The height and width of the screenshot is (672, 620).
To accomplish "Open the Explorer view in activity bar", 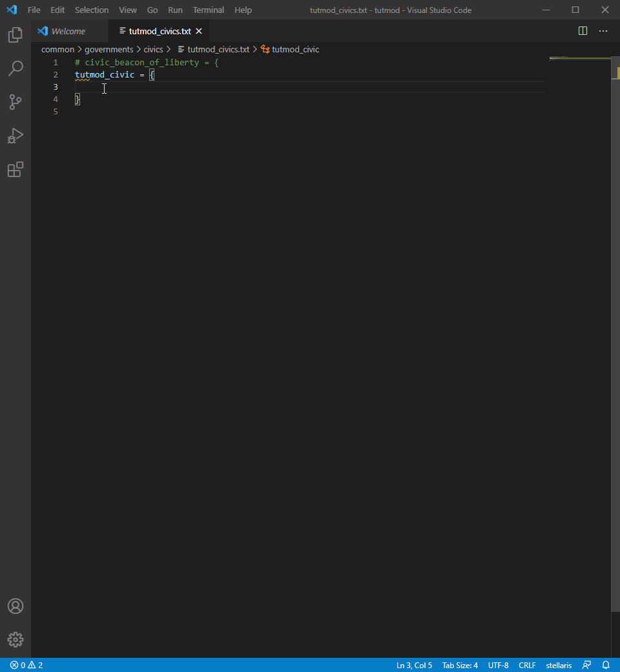I will (x=15, y=35).
